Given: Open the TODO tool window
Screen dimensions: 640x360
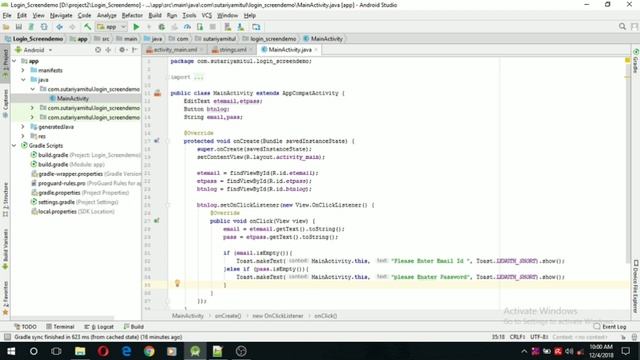Looking at the screenshot, I should (x=25, y=327).
